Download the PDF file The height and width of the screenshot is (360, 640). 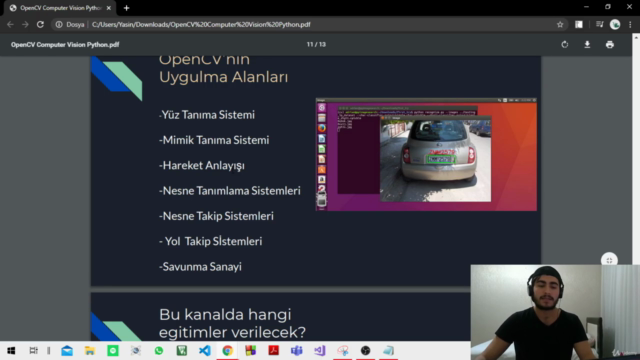click(x=587, y=44)
